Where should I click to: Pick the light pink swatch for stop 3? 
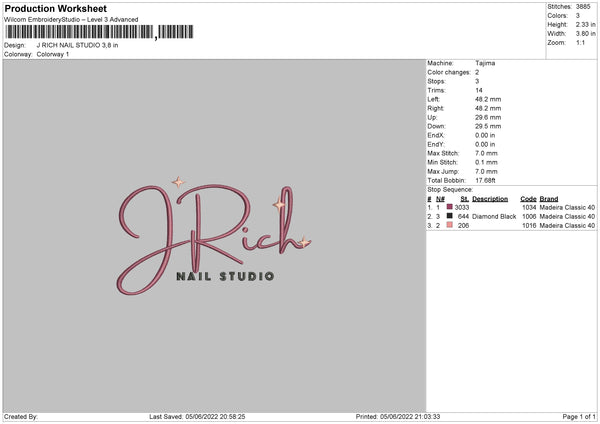coord(450,225)
